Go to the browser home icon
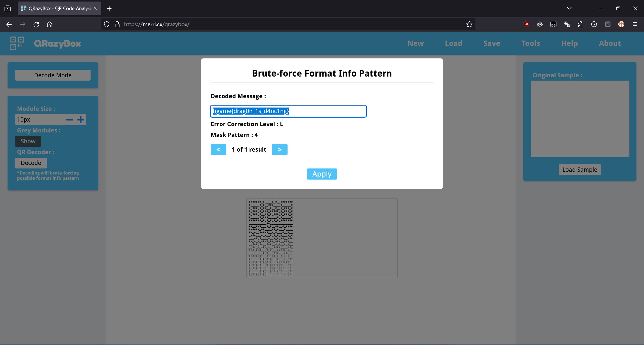 click(x=50, y=24)
